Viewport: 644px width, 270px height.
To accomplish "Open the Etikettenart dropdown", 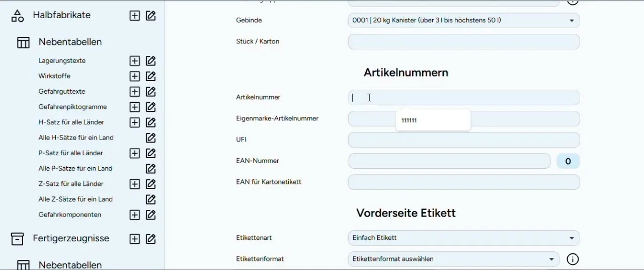I will point(464,238).
